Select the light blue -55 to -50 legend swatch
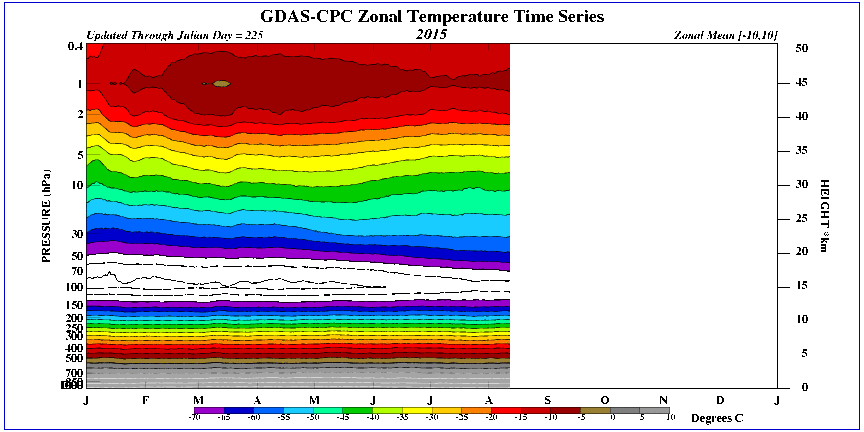The width and height of the screenshot is (864, 432). (x=298, y=410)
